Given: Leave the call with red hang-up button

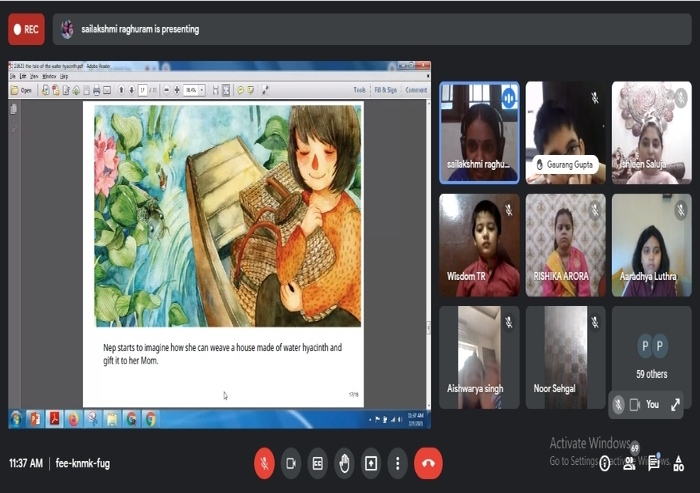Looking at the screenshot, I should 428,464.
